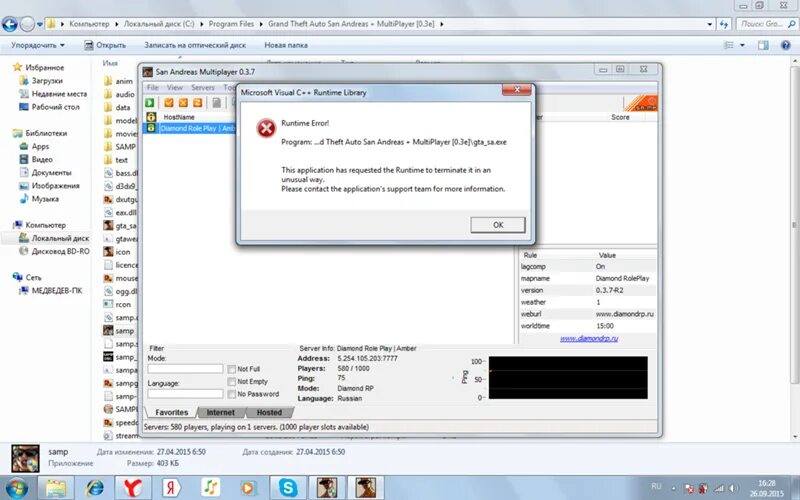Image resolution: width=800 pixels, height=500 pixels.
Task: Click the lock icon on Diamond Role Play row
Action: coord(151,128)
